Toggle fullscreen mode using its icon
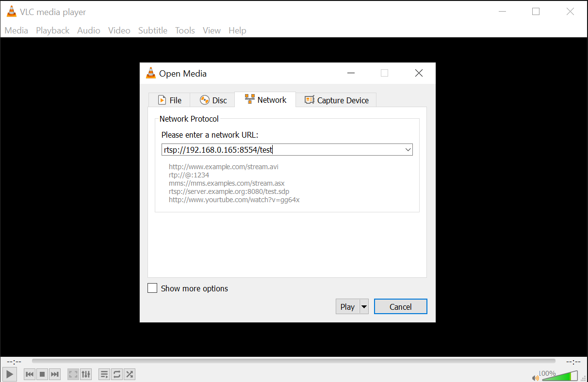Viewport: 588px width, 382px height. coord(73,374)
